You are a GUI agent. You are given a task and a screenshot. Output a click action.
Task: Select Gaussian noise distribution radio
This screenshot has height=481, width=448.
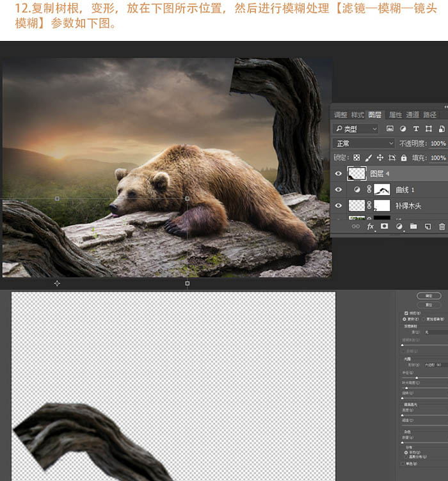[x=406, y=457]
